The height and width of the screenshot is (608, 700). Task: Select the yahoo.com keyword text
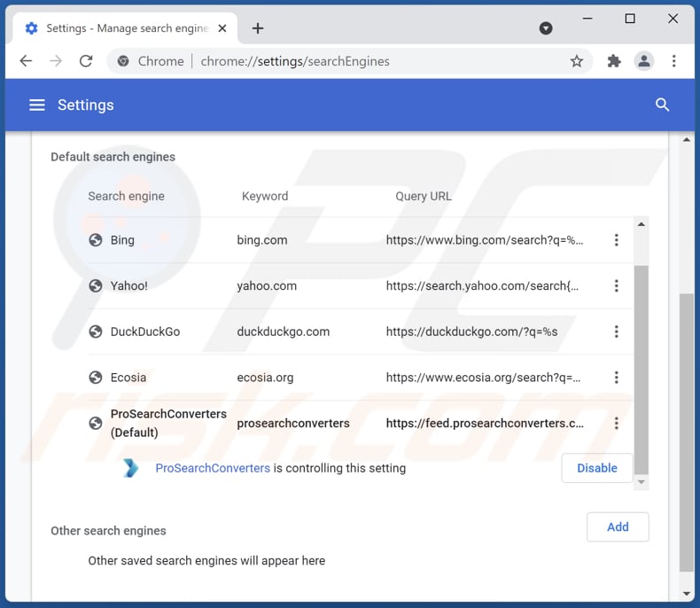tap(267, 285)
